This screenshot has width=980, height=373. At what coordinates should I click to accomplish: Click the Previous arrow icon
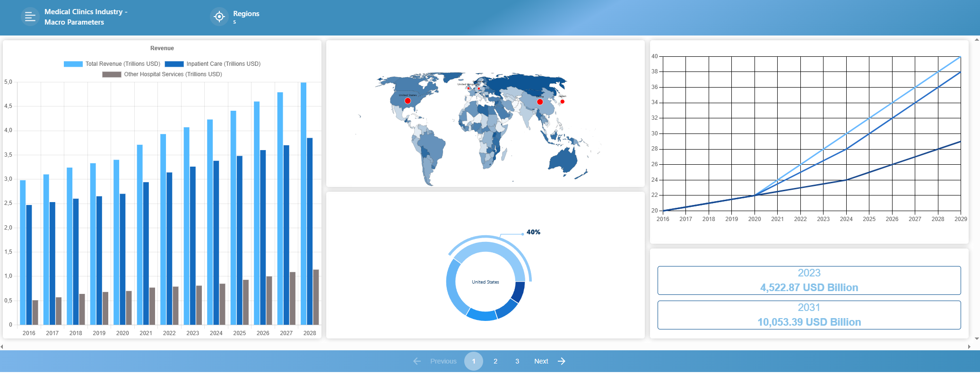click(416, 361)
